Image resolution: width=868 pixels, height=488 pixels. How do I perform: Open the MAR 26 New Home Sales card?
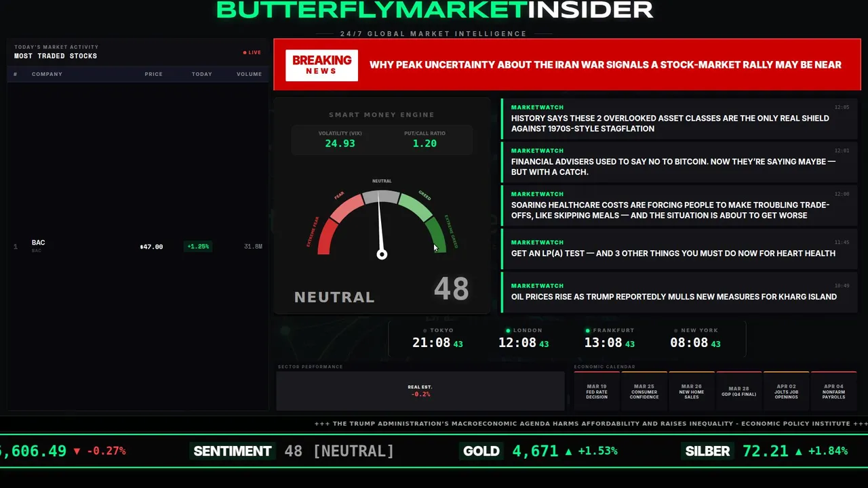tap(692, 391)
